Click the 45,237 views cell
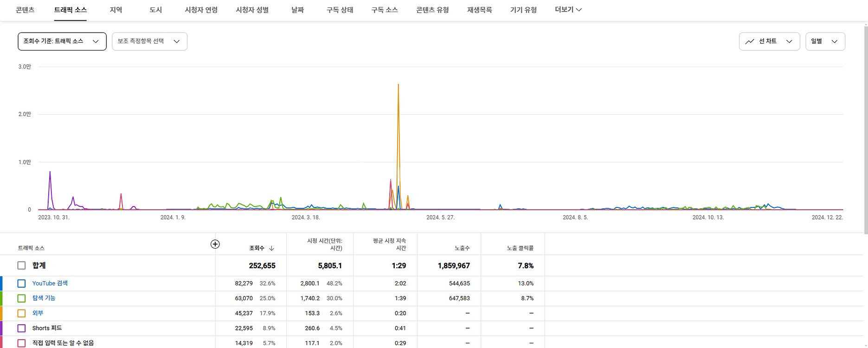This screenshot has height=348, width=868. coord(244,313)
